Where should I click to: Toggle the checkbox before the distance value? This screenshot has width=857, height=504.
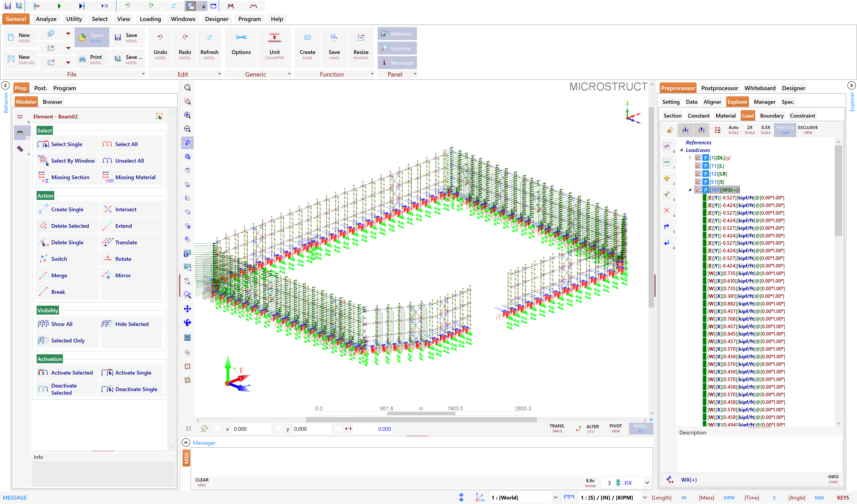(338, 429)
